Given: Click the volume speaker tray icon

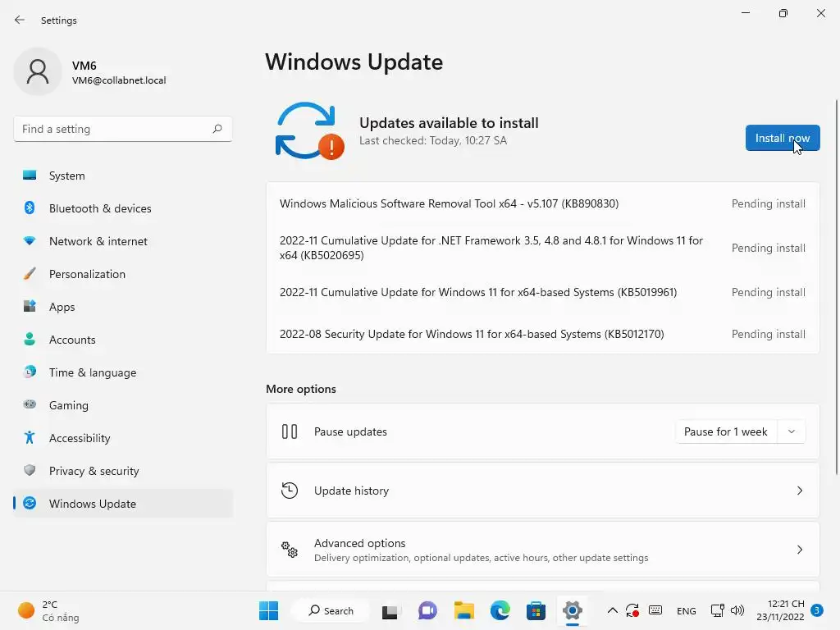Looking at the screenshot, I should click(737, 610).
